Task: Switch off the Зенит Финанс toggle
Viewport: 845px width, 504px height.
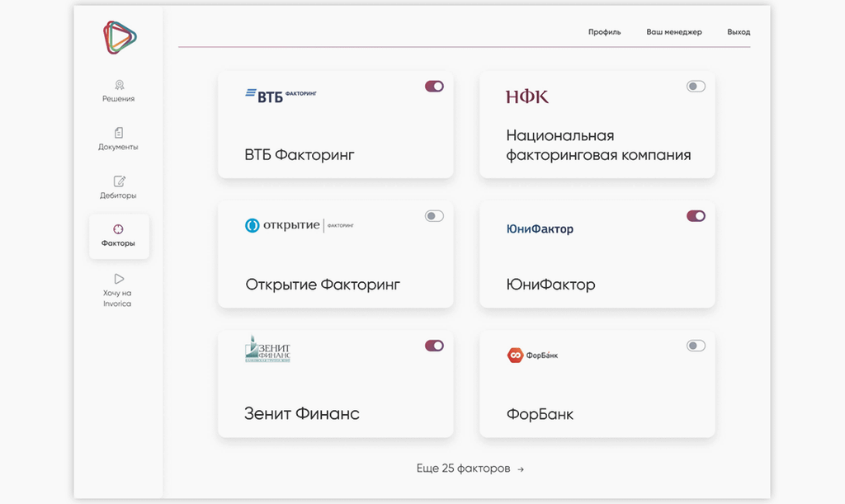Action: pyautogui.click(x=434, y=346)
